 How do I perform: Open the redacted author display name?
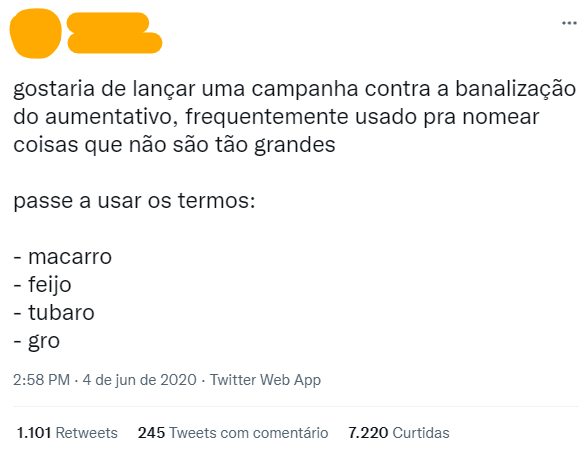[x=108, y=23]
